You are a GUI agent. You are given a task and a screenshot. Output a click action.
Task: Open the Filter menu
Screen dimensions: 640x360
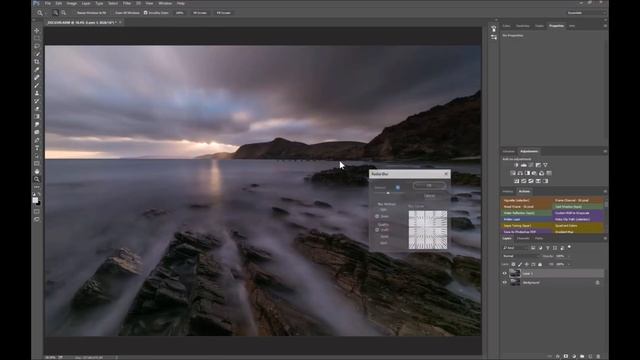click(x=127, y=3)
